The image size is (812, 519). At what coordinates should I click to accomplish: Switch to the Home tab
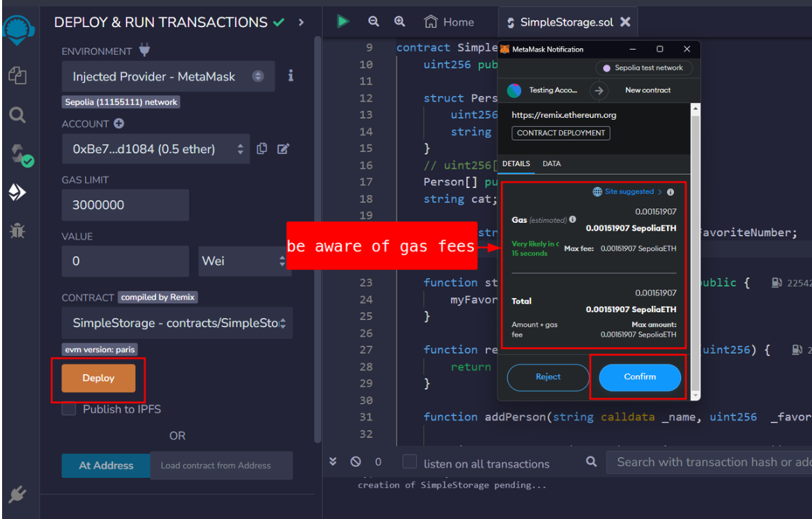(x=449, y=22)
